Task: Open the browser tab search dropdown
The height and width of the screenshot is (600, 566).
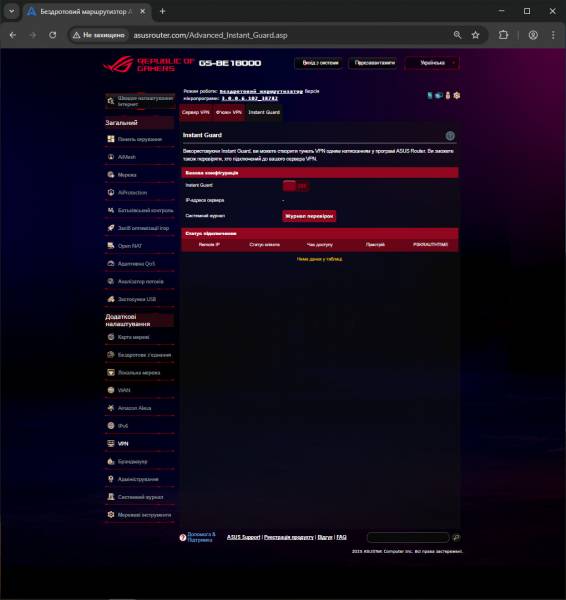Action: [11, 11]
